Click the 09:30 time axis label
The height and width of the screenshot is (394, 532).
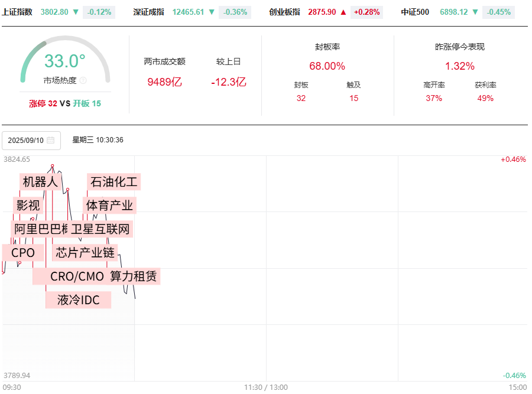(12, 388)
